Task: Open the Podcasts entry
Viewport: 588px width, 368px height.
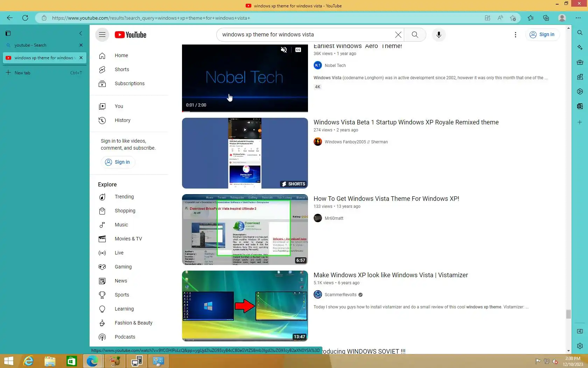Action: [129, 337]
